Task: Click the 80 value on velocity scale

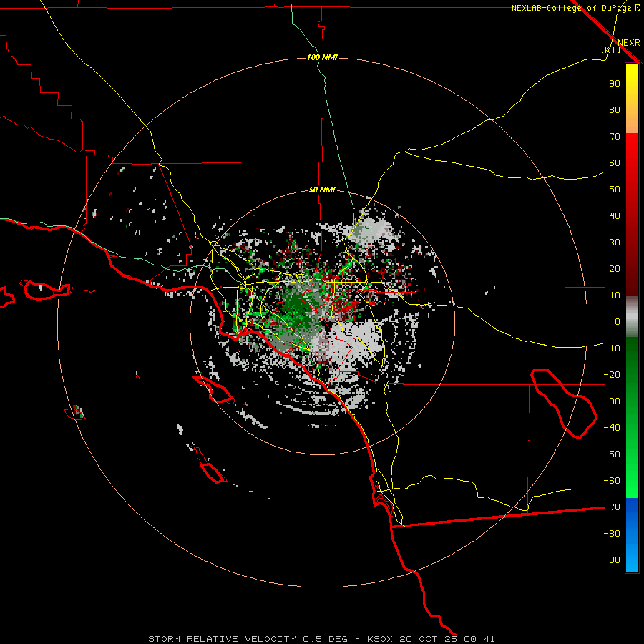Action: coord(615,110)
